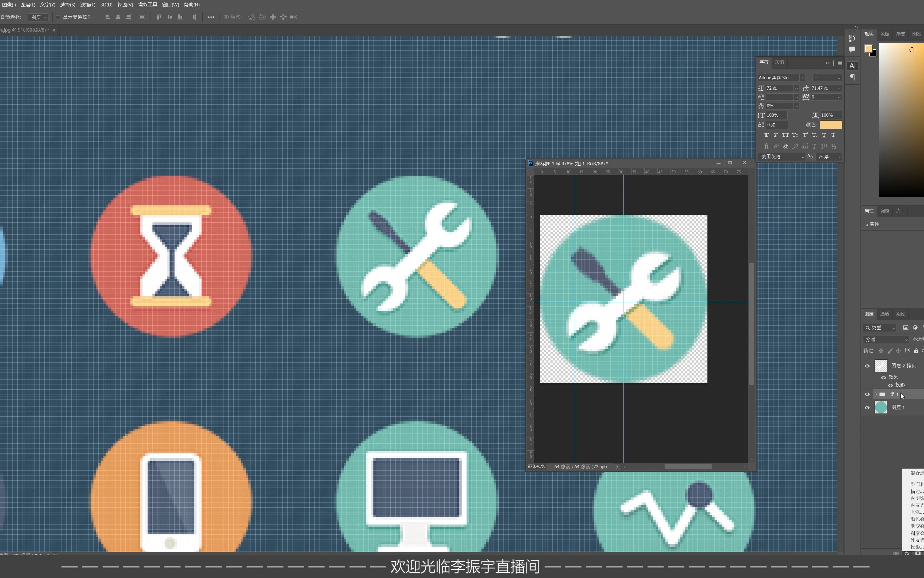Image resolution: width=924 pixels, height=578 pixels.
Task: Click the vertical scale 100% field
Action: point(777,115)
